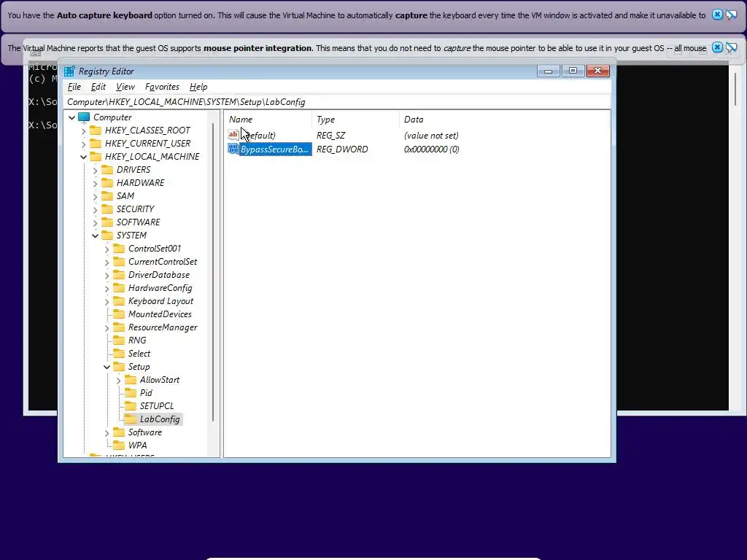
Task: Select the SOFTWARE folder icon
Action: point(108,222)
